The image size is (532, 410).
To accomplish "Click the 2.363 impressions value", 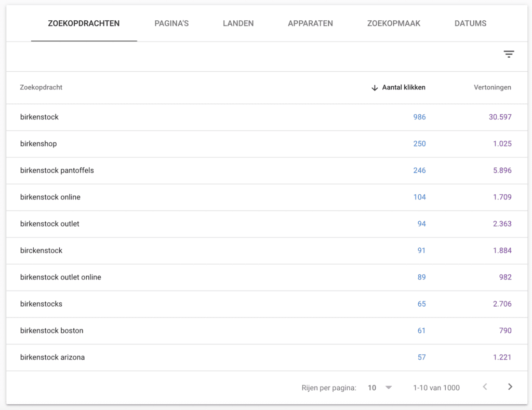I will (x=502, y=223).
